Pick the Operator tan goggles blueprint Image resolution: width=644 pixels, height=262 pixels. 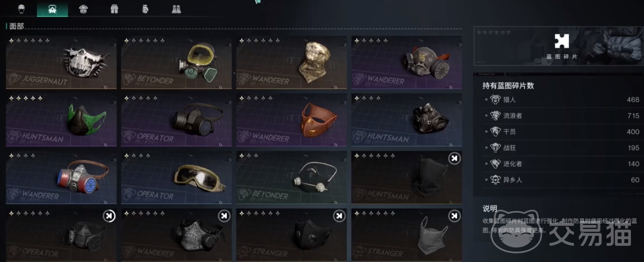click(x=176, y=177)
